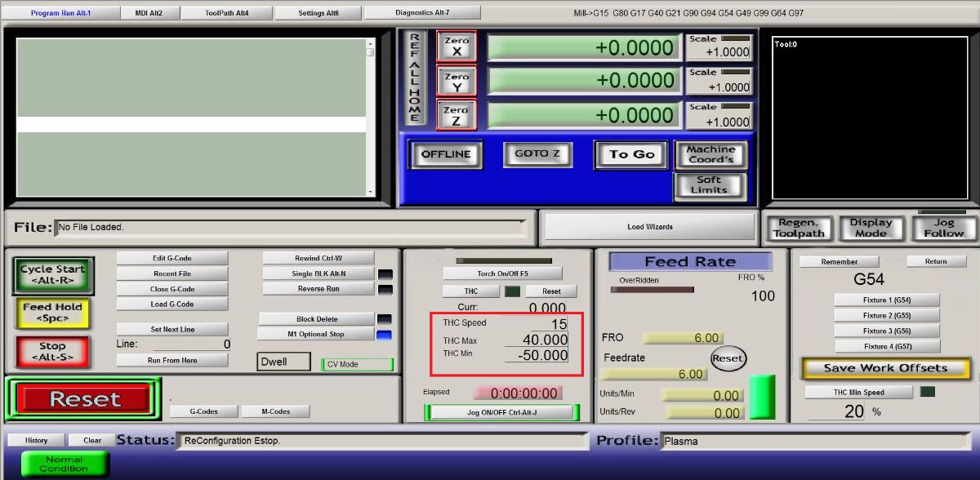Open the MDI Alt2 tab
Viewport: 980px width, 480px height.
pos(149,13)
